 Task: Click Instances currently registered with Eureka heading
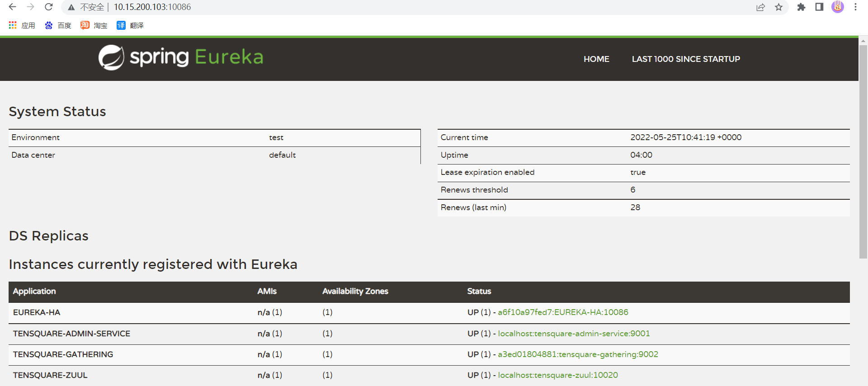153,264
